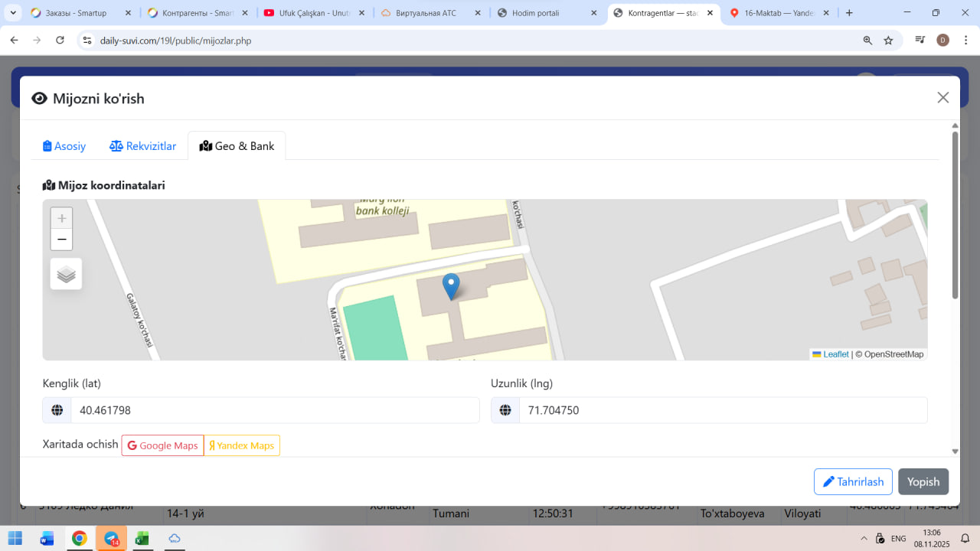Open the Leaflet attribution link
The height and width of the screenshot is (551, 980).
click(x=835, y=354)
